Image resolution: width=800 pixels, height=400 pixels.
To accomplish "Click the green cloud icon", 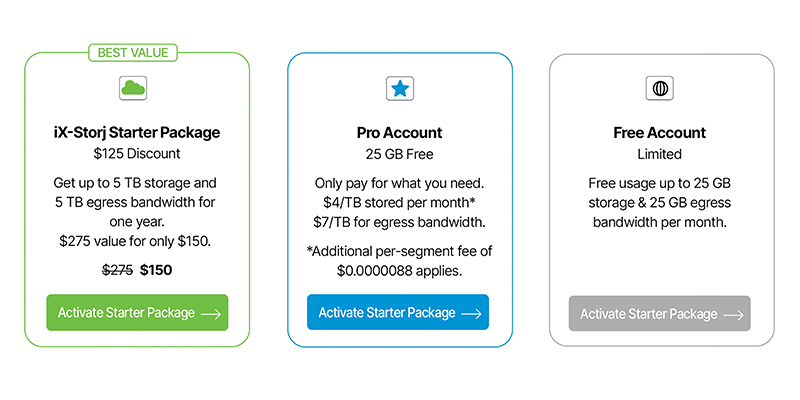I will [x=133, y=88].
